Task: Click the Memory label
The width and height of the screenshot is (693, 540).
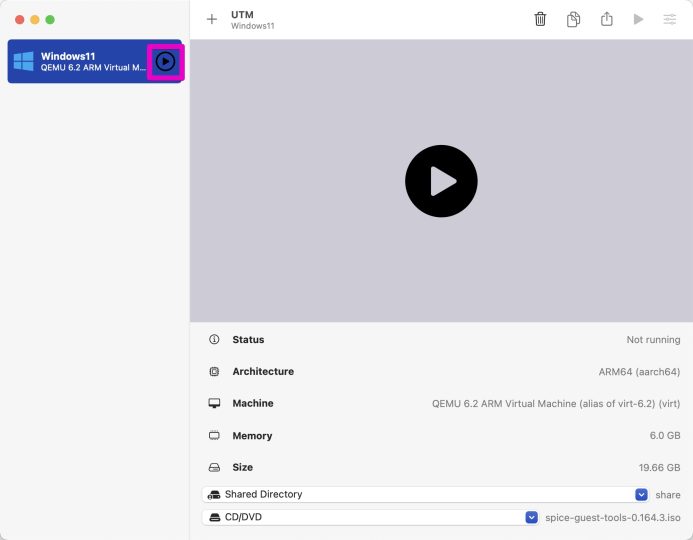Action: tap(252, 436)
